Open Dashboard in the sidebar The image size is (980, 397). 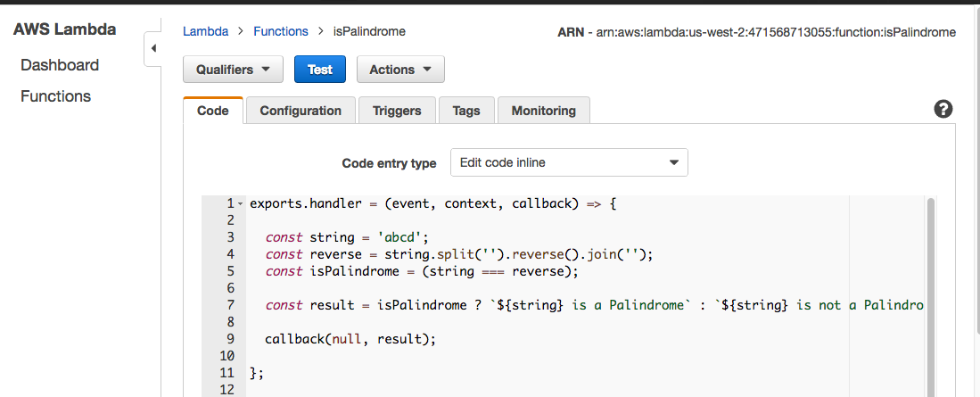tap(60, 65)
